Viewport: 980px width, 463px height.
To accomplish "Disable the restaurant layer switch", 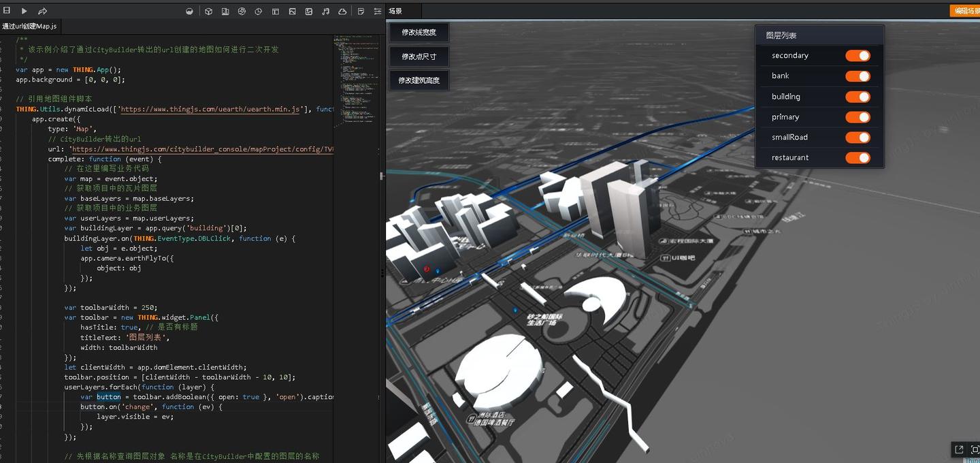I will click(858, 157).
